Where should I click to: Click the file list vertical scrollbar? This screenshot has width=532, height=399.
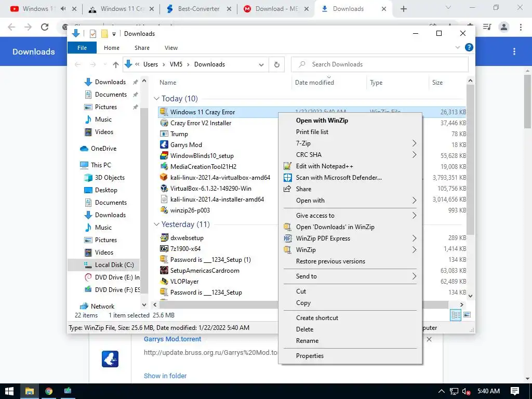470,159
